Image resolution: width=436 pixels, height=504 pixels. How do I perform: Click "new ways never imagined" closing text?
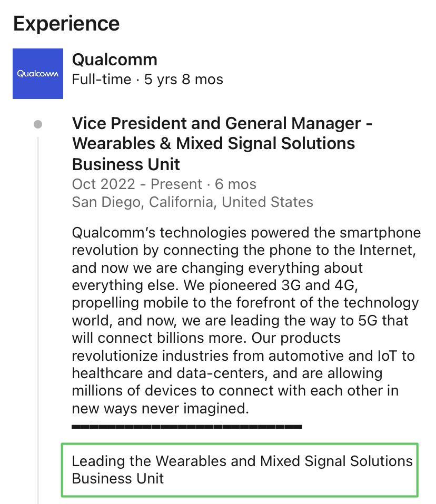tap(159, 408)
